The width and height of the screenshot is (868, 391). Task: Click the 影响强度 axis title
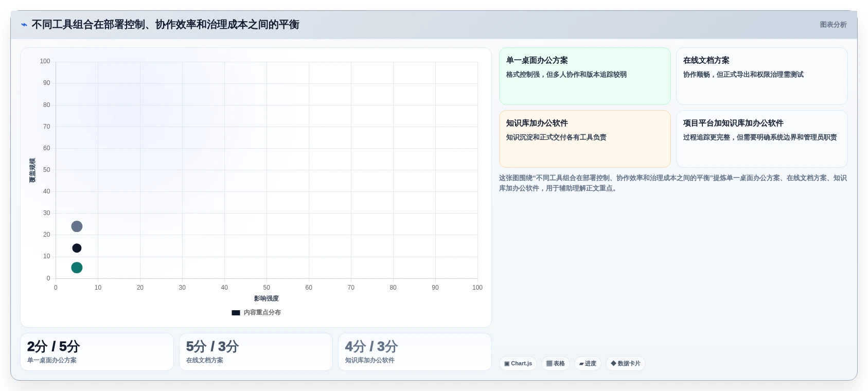tap(267, 298)
